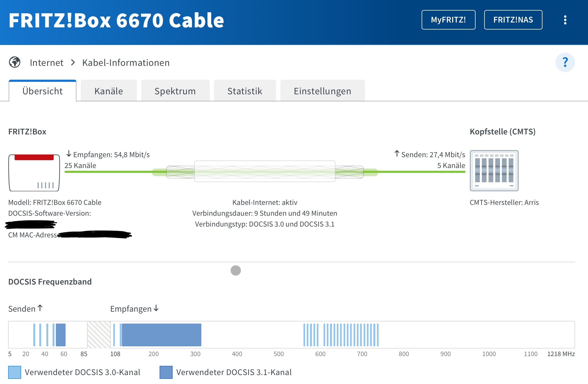Click the globe Internet icon
The height and width of the screenshot is (384, 588).
click(x=15, y=62)
